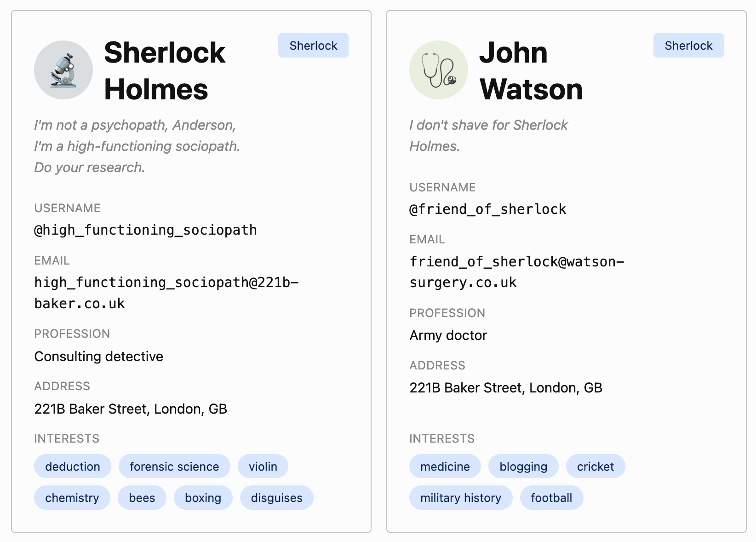The height and width of the screenshot is (542, 756).
Task: Click the INTERESTS label on Holmes' card
Action: click(x=67, y=438)
